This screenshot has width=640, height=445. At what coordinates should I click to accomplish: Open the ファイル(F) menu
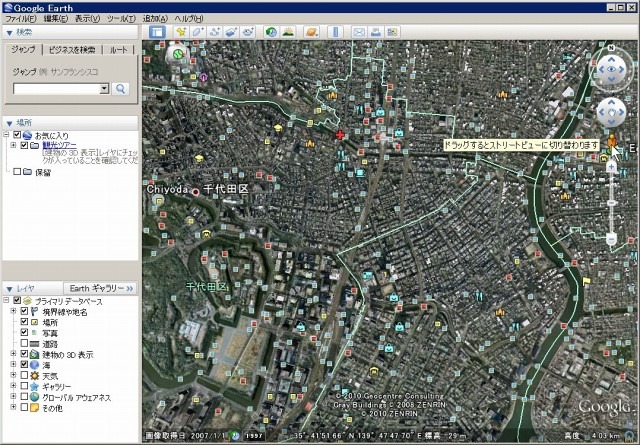[x=20, y=19]
